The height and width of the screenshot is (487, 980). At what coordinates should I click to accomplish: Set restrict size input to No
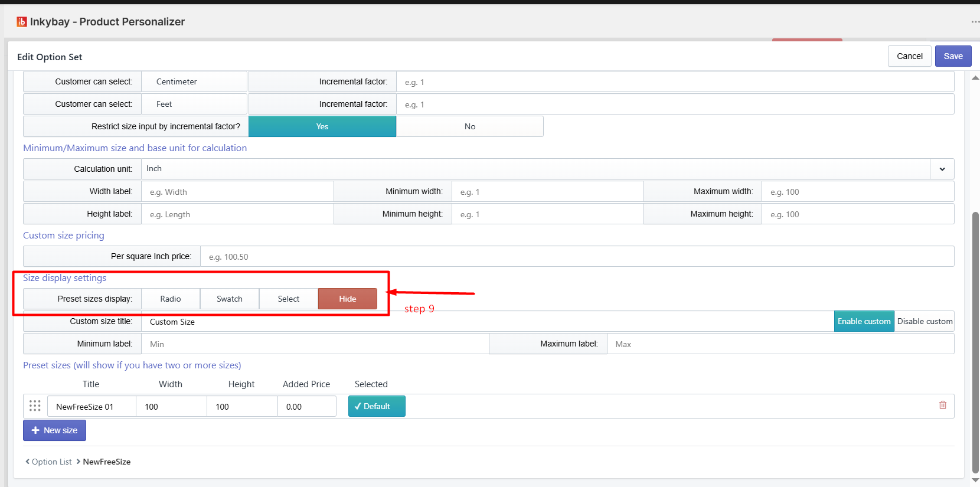(470, 126)
